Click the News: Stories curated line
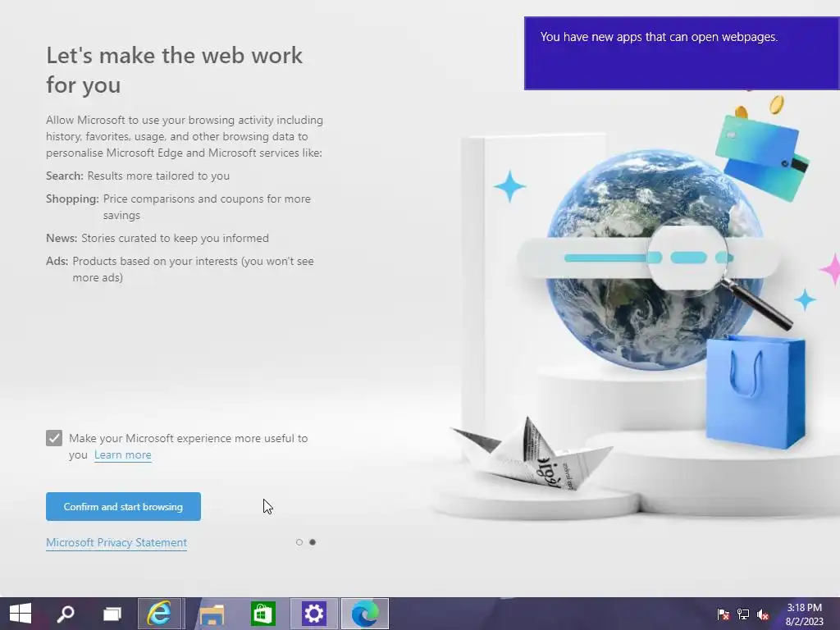The height and width of the screenshot is (630, 840). [157, 238]
